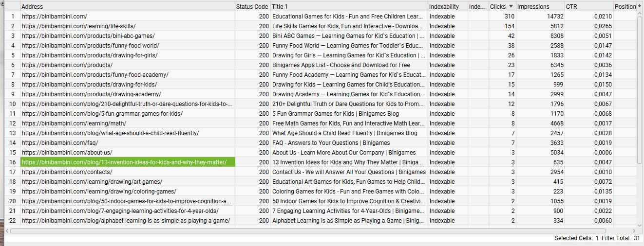This screenshot has width=644, height=246.
Task: Click the CTR value 0,0006
Action: coord(603,153)
